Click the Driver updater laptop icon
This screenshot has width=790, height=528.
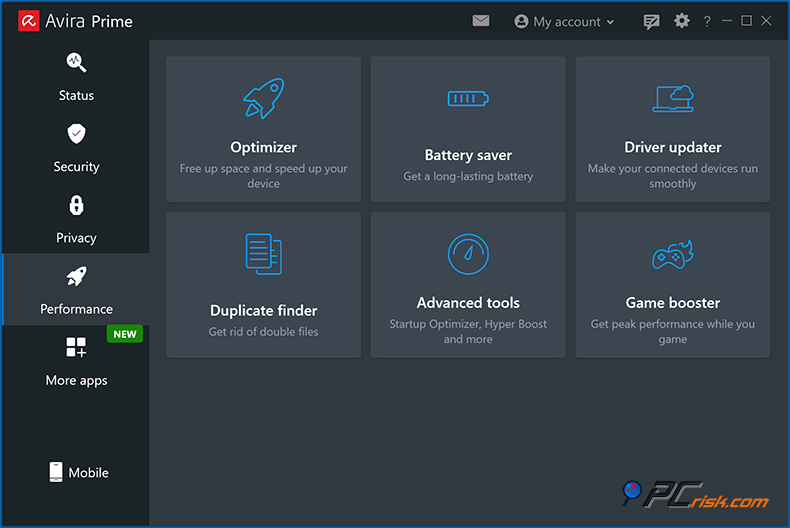pos(673,98)
